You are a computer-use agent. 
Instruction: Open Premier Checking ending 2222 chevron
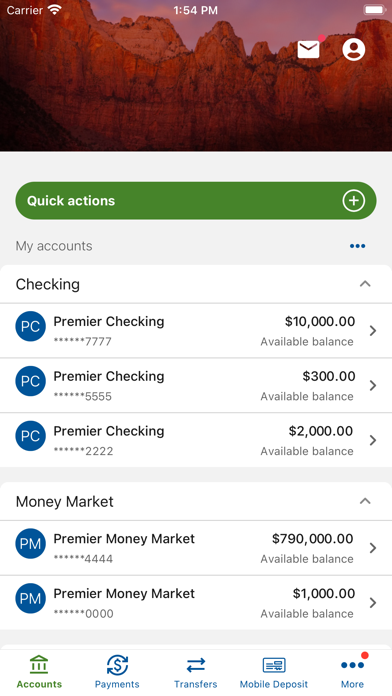pos(373,440)
